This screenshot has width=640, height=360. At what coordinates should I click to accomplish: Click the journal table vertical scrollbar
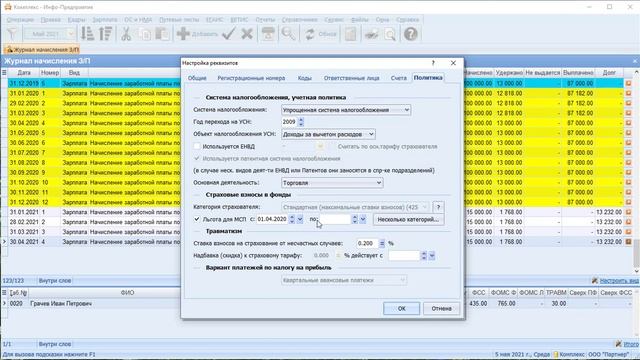[636, 171]
